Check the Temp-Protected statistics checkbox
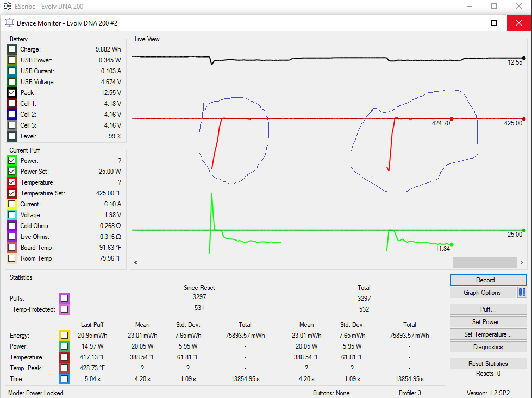 [x=65, y=309]
